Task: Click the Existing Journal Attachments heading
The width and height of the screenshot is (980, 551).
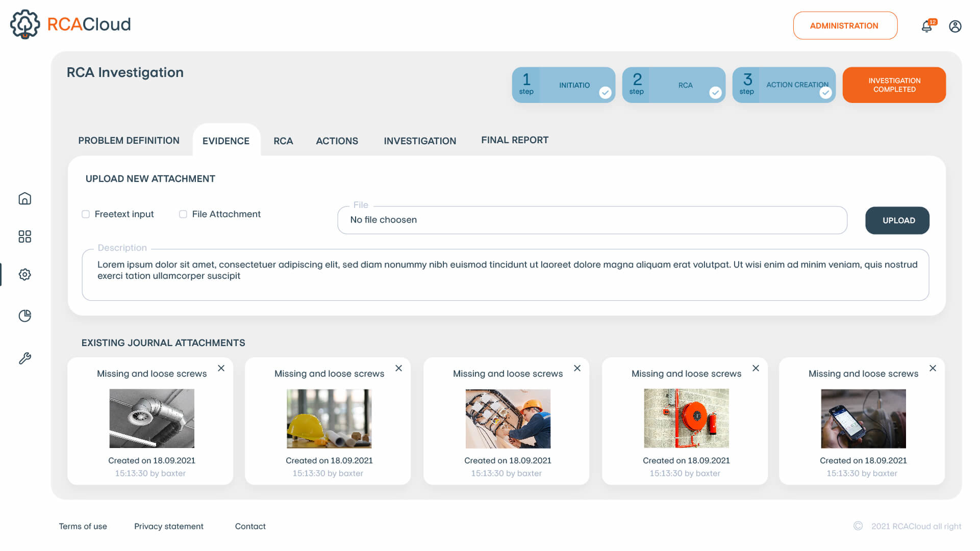Action: tap(163, 343)
